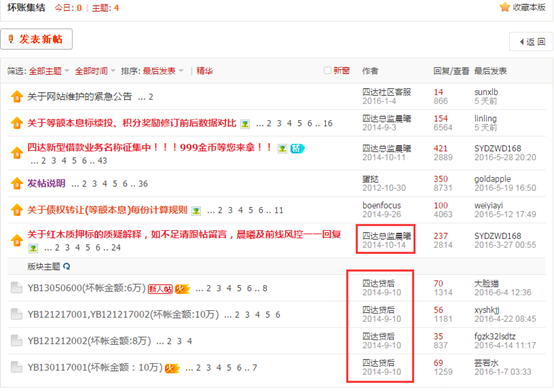This screenshot has height=391, width=554.
Task: Click reply count 421
Action: (x=440, y=148)
